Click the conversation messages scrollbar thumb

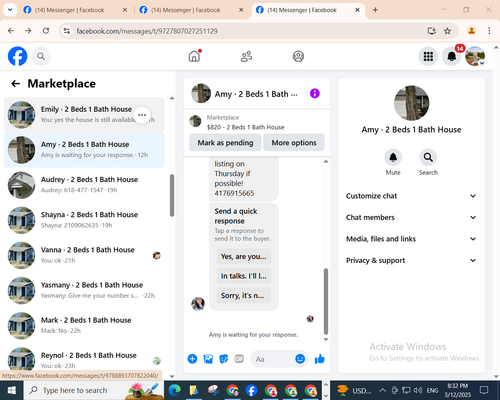pos(326,301)
